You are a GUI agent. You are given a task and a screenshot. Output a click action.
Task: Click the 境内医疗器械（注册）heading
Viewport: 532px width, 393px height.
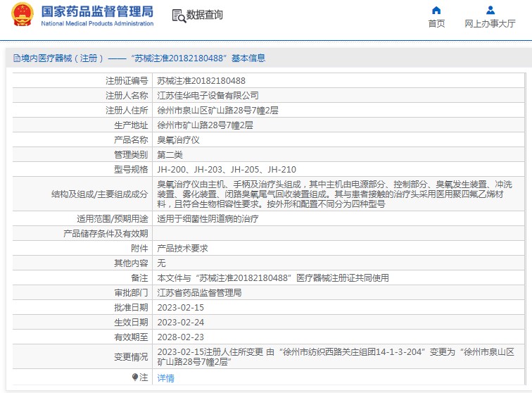click(62, 58)
